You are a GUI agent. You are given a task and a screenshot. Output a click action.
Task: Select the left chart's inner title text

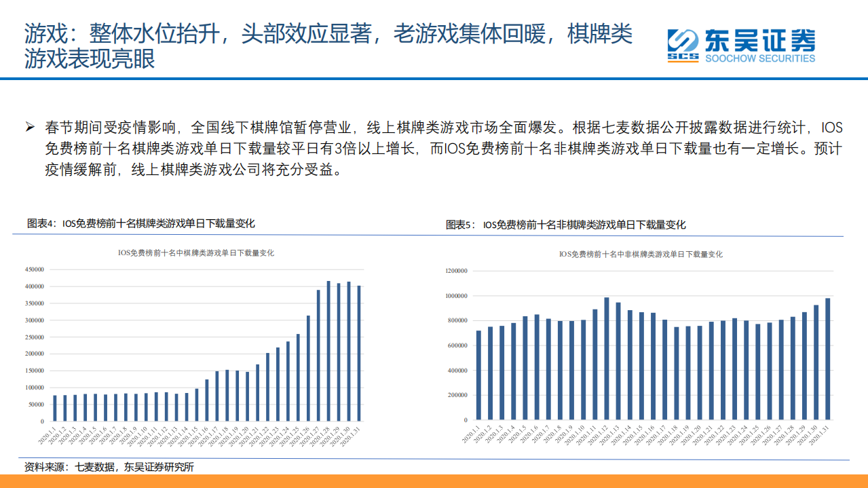click(196, 252)
